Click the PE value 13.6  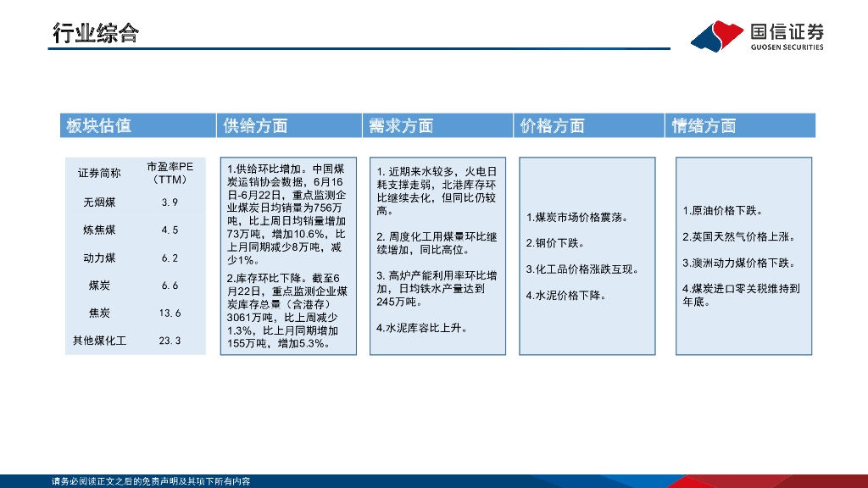click(170, 313)
